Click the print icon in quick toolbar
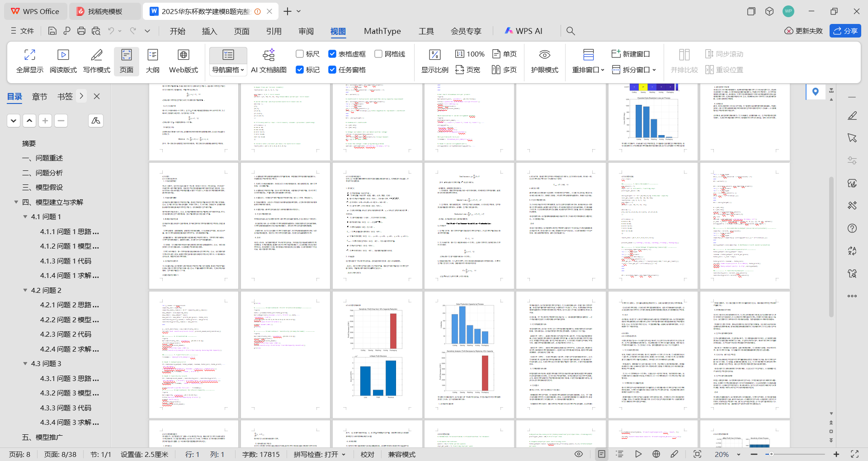The width and height of the screenshot is (868, 461). pyautogui.click(x=81, y=31)
